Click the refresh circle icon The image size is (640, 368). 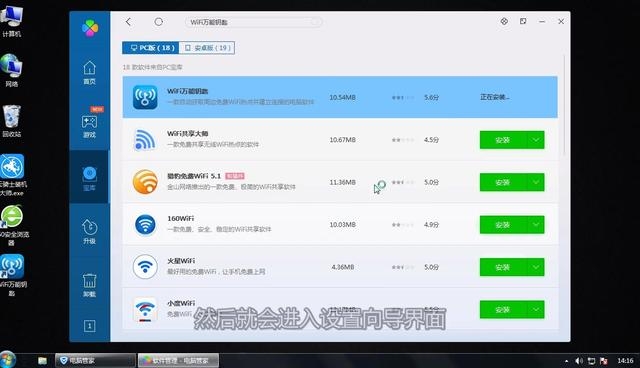click(x=158, y=22)
